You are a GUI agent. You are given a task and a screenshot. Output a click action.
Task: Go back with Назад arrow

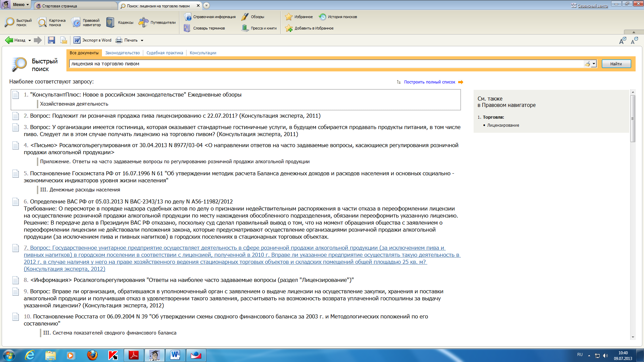coord(15,40)
